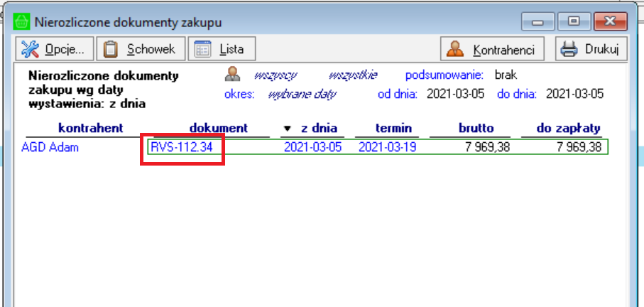
Task: Sort by the 'kontrahent' column header
Action: point(92,129)
